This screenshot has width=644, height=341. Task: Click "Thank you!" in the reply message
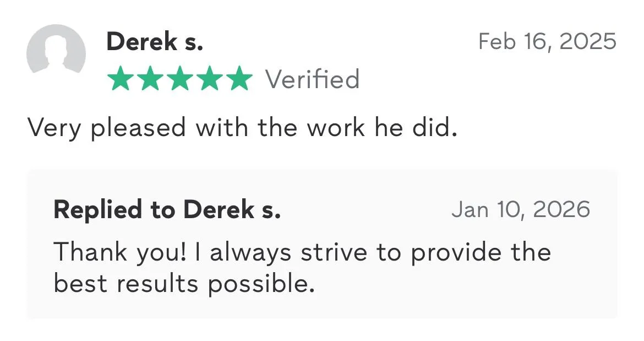pyautogui.click(x=119, y=252)
